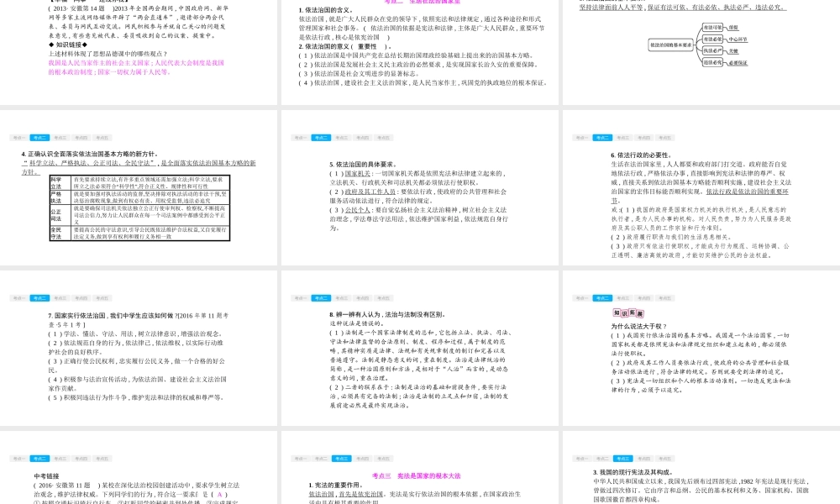The height and width of the screenshot is (504, 840).
Task: Click underlined 国家机关 text
Action: (x=357, y=174)
